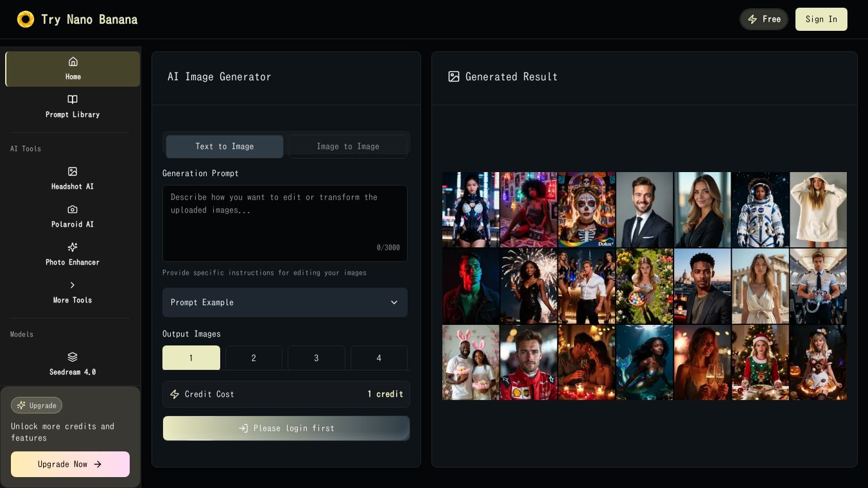Launch the Headshot AI tool icon
The image size is (868, 488).
pos(73,171)
